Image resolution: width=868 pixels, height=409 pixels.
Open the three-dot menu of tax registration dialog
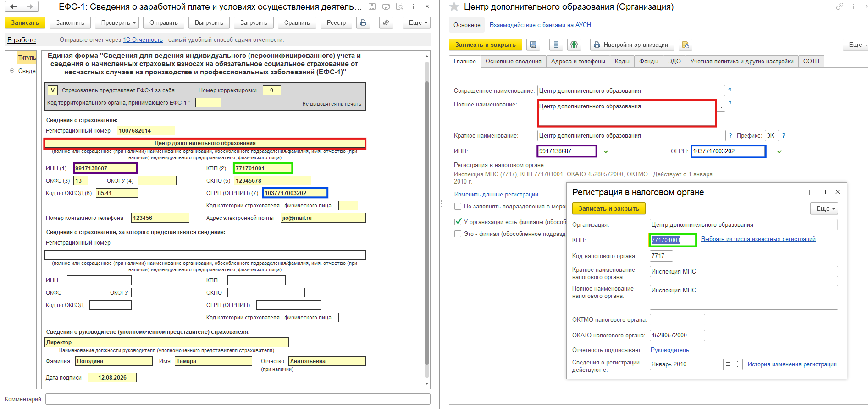pos(809,192)
